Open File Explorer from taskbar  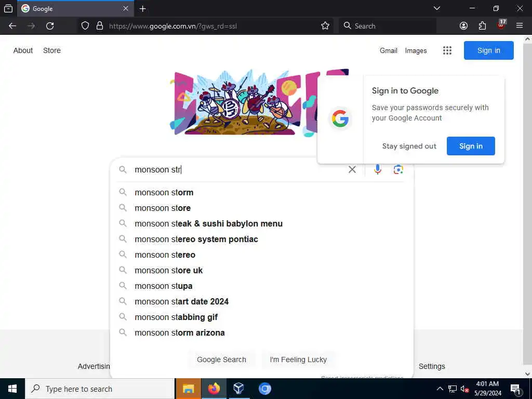[x=188, y=389]
